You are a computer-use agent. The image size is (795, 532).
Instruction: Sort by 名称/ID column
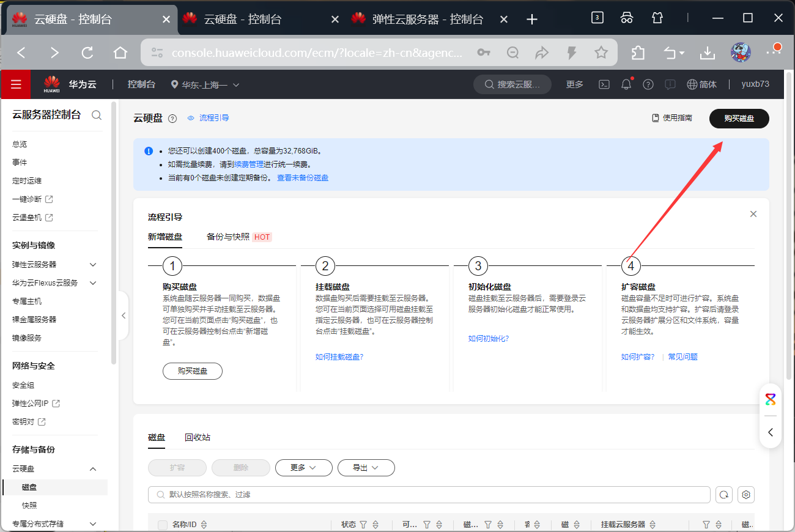204,525
